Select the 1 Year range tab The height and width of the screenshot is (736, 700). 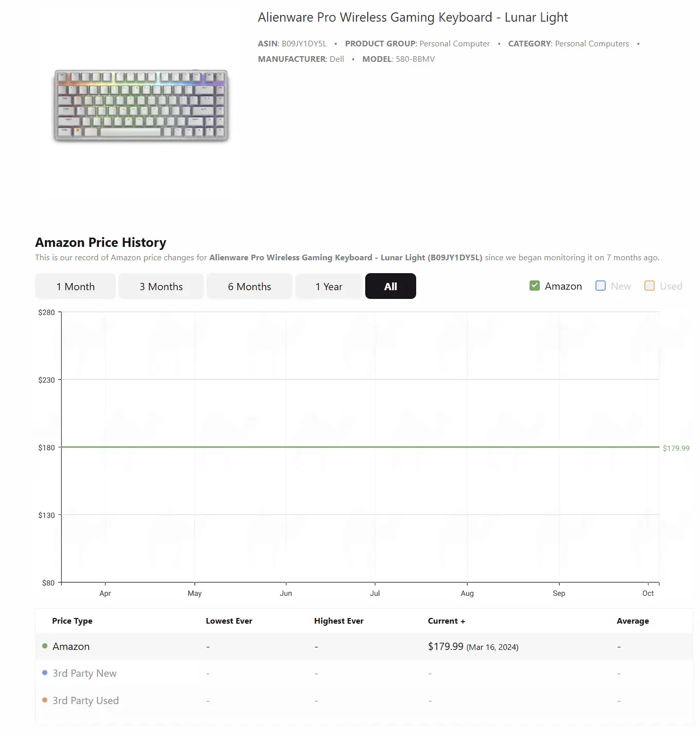click(x=329, y=287)
